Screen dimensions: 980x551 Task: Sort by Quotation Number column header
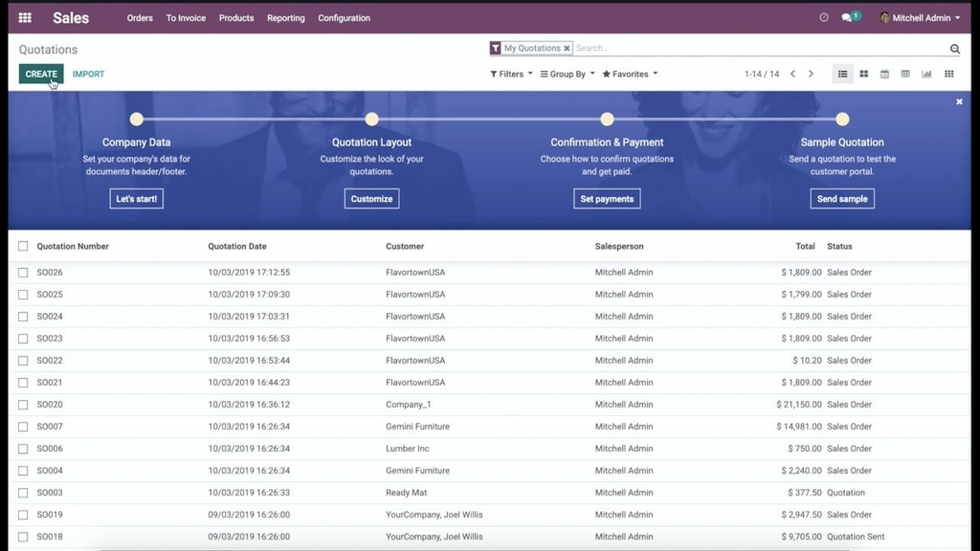73,246
